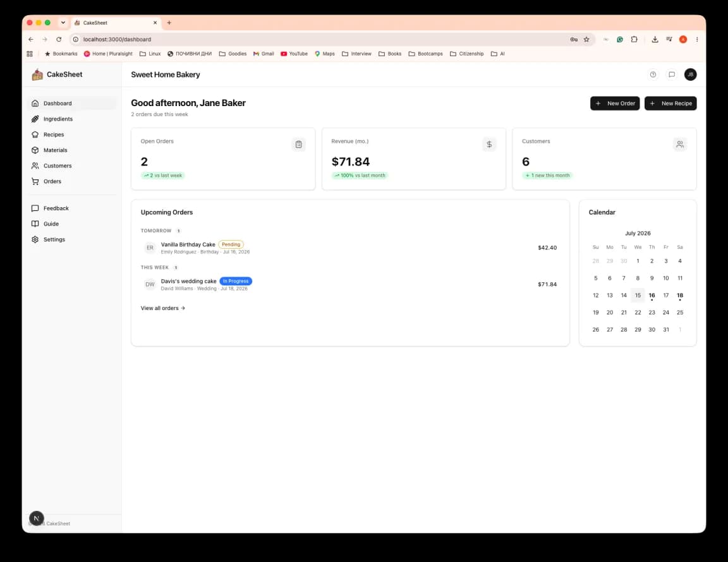Image resolution: width=728 pixels, height=562 pixels.
Task: Click the New Recipe button
Action: tap(670, 104)
